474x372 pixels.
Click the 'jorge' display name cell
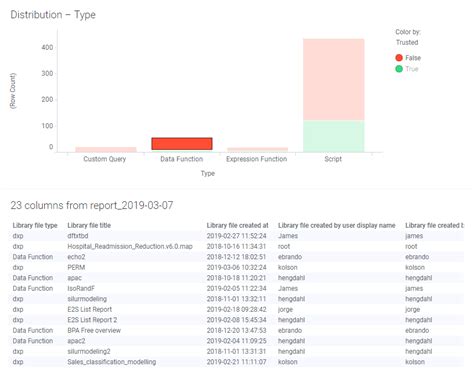(285, 309)
